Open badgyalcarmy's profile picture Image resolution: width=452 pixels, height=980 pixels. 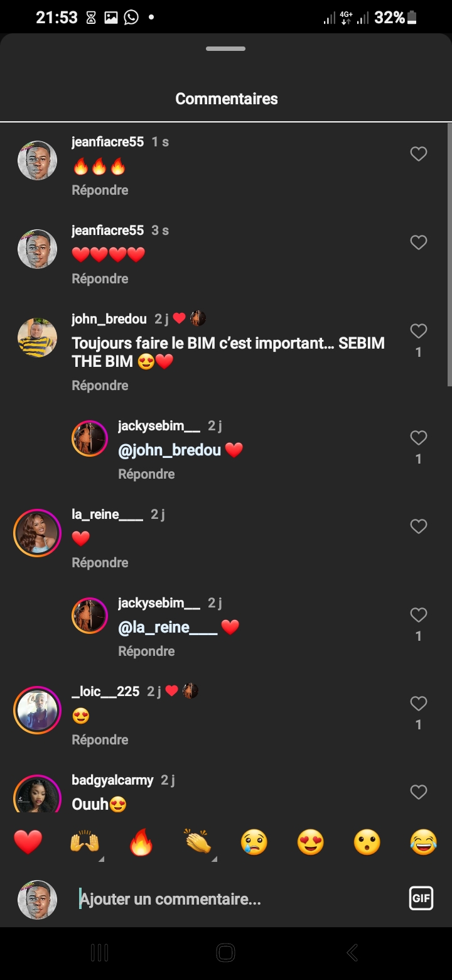37,795
